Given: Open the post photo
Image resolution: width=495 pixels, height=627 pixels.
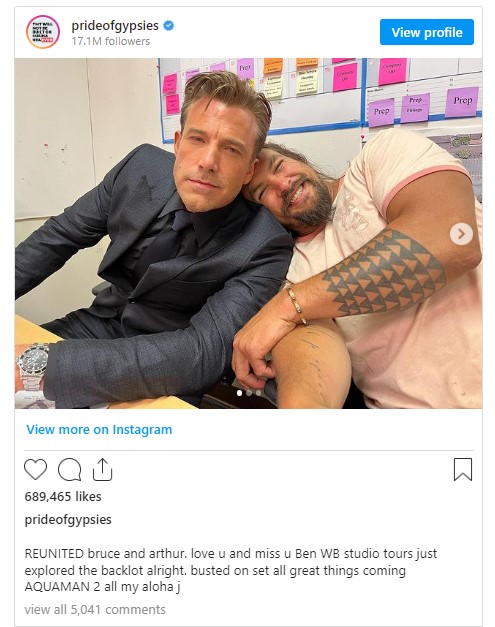Looking at the screenshot, I should tap(248, 233).
